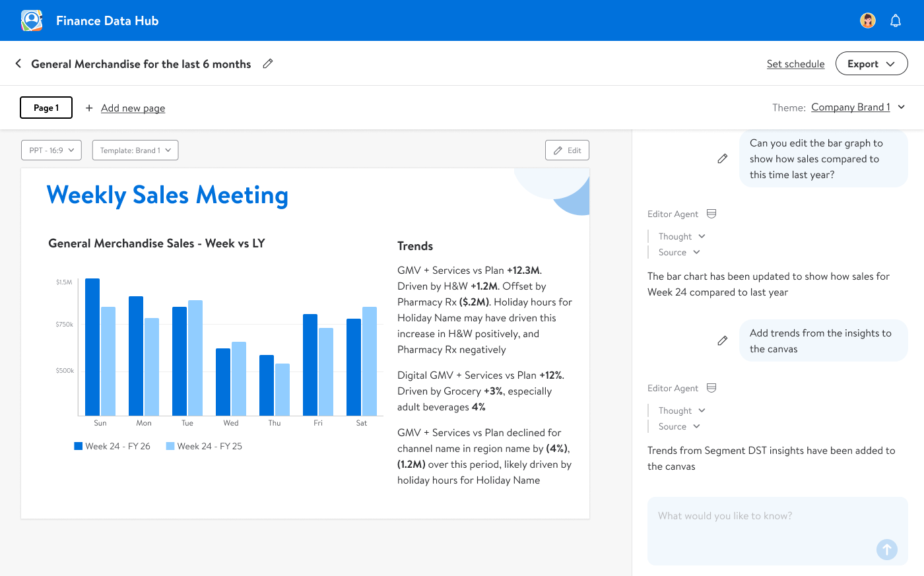The width and height of the screenshot is (924, 576).
Task: Open notifications bell
Action: [x=896, y=20]
